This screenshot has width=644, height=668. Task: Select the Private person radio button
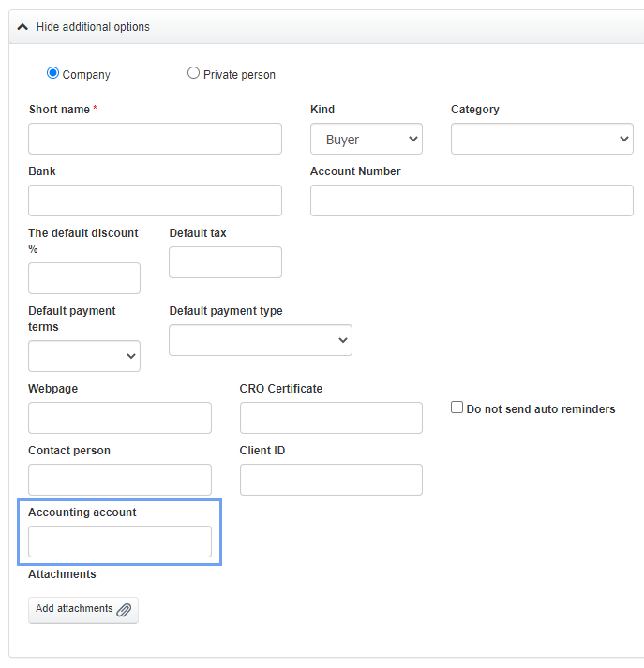pos(194,73)
